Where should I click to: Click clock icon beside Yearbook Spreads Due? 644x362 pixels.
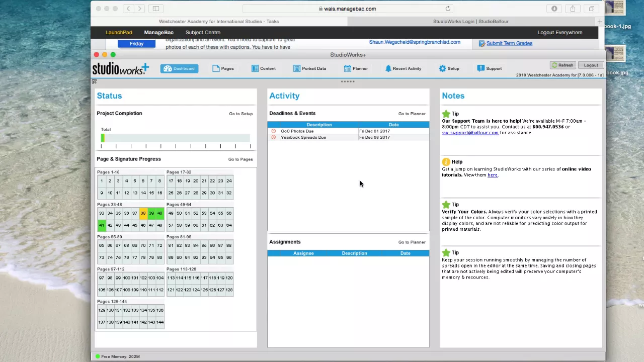tap(274, 137)
